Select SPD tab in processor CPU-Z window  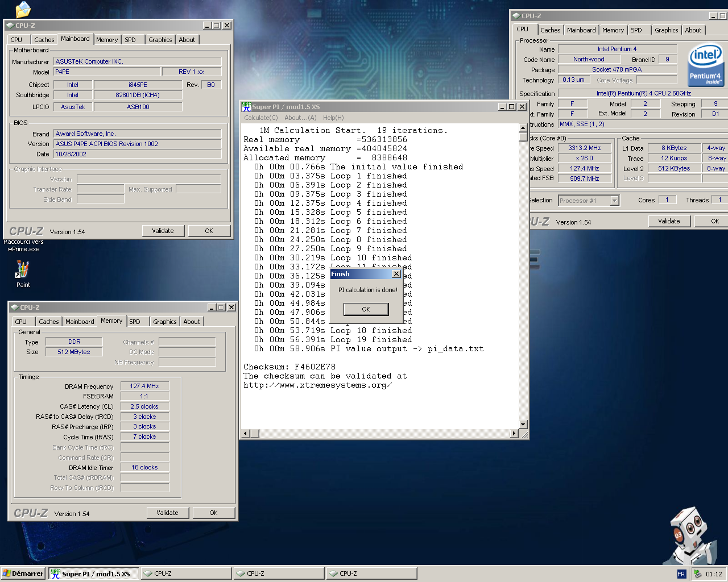(x=636, y=30)
